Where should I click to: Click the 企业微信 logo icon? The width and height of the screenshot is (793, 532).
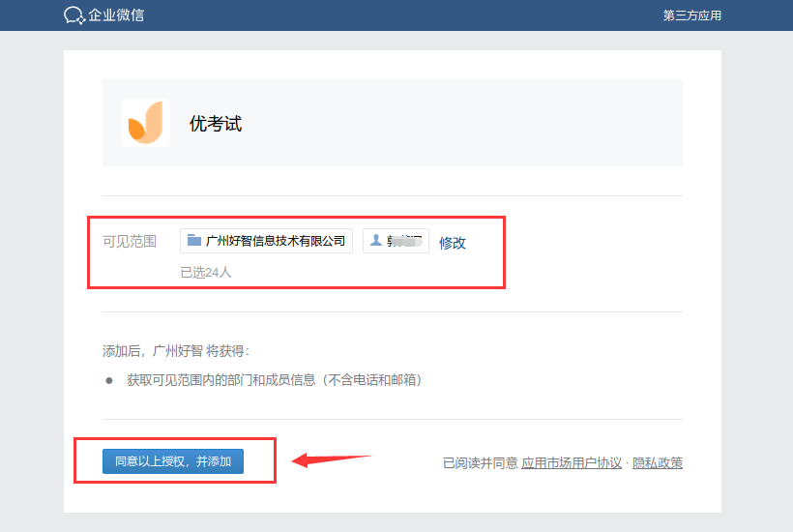point(73,15)
